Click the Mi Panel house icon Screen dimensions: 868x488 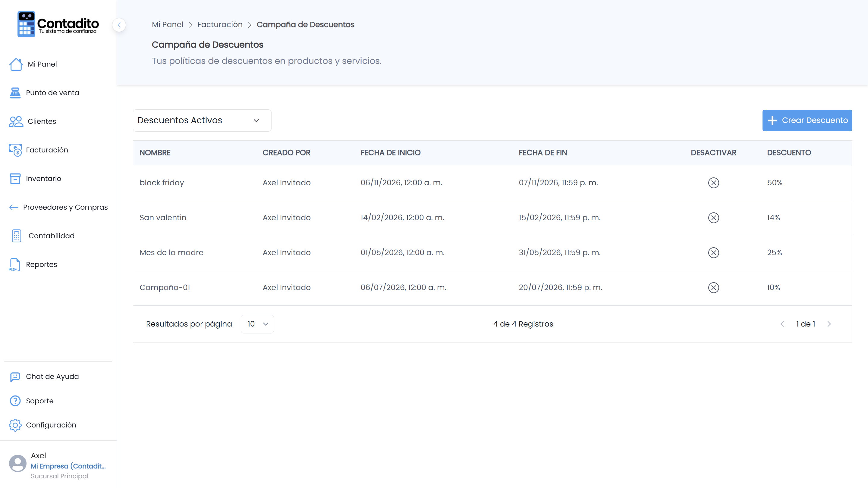(x=16, y=64)
